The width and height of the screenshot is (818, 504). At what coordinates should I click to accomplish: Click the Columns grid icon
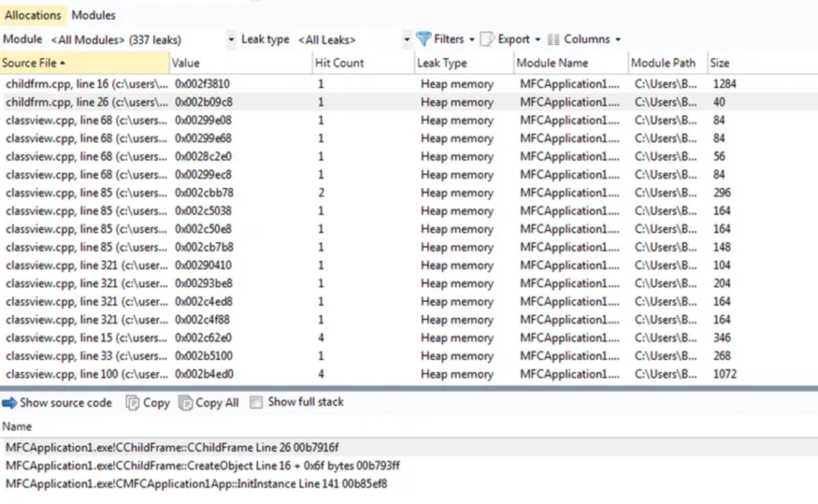(554, 39)
